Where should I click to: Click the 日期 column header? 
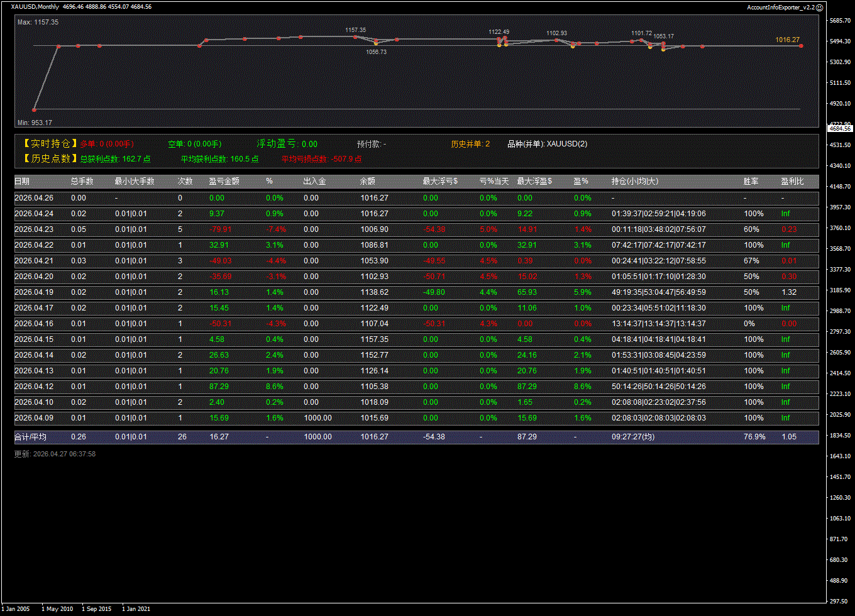[x=21, y=182]
